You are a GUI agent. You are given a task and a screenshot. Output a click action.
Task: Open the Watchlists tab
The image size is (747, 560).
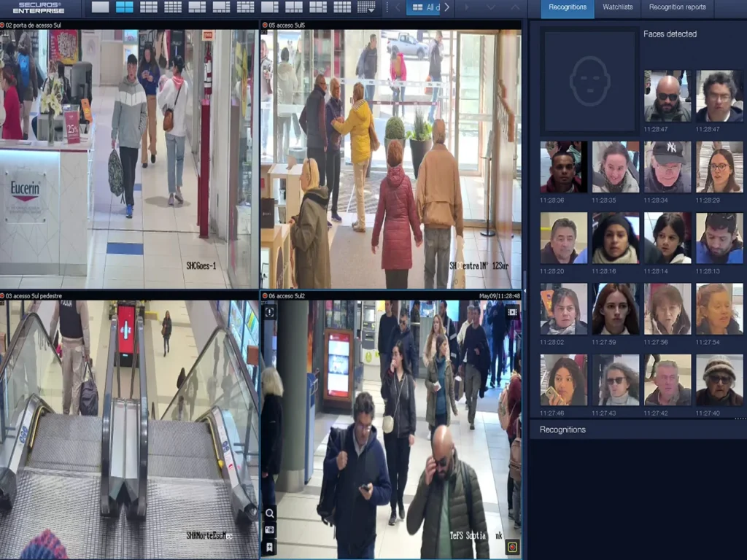click(x=617, y=7)
